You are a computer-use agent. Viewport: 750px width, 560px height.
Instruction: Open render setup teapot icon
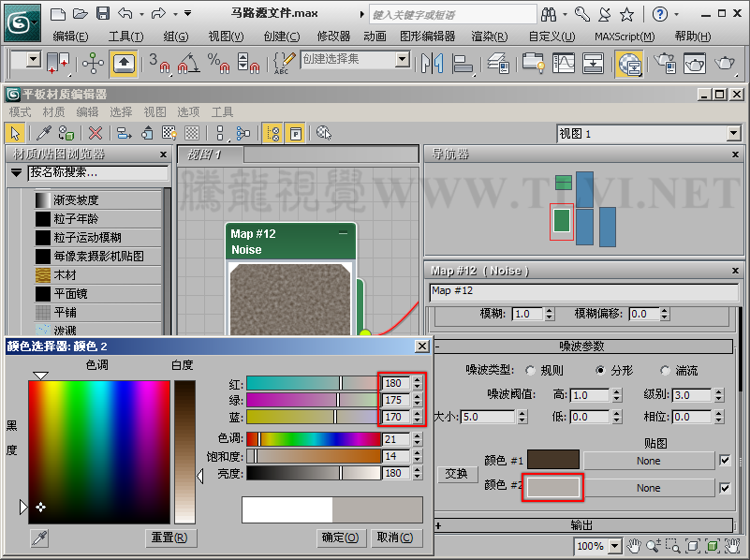click(666, 63)
